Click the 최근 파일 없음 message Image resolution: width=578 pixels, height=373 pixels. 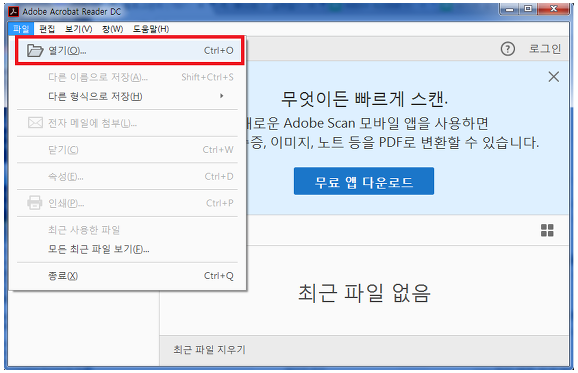(x=364, y=293)
